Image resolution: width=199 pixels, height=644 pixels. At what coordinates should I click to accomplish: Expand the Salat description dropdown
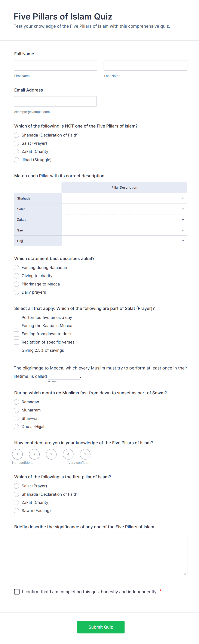point(124,209)
